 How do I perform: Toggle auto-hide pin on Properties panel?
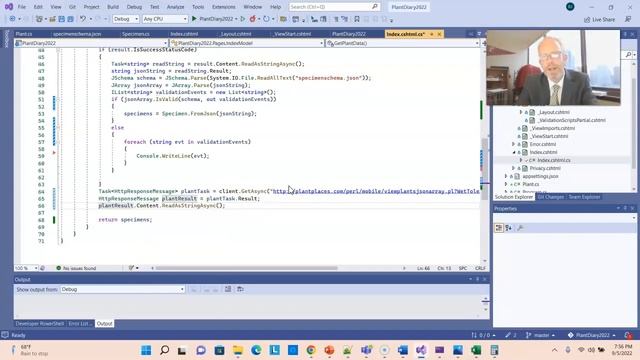[x=625, y=208]
